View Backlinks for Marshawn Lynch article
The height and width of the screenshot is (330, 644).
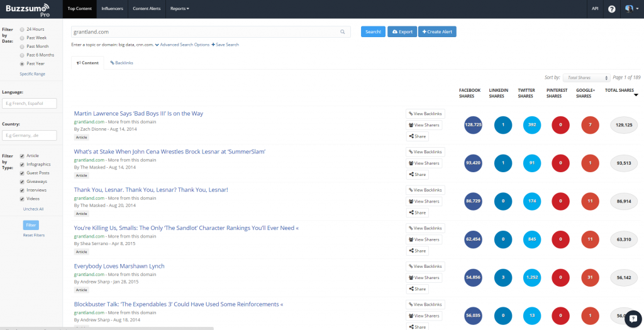tap(425, 267)
